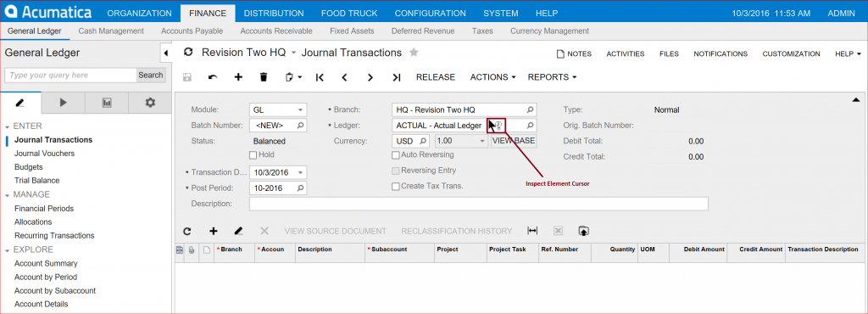Click the refresh icon beside Revision Two HQ

point(188,52)
